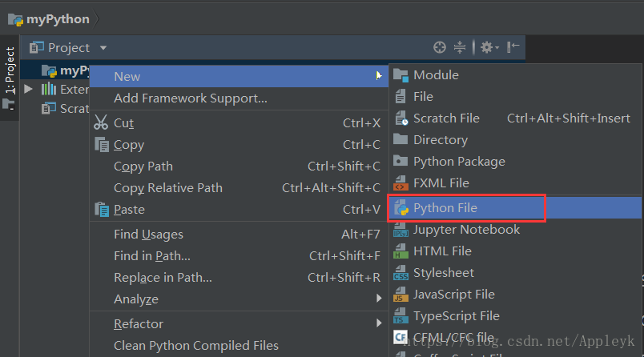This screenshot has width=644, height=357.
Task: Click the JavaScript File JS icon
Action: tap(400, 295)
